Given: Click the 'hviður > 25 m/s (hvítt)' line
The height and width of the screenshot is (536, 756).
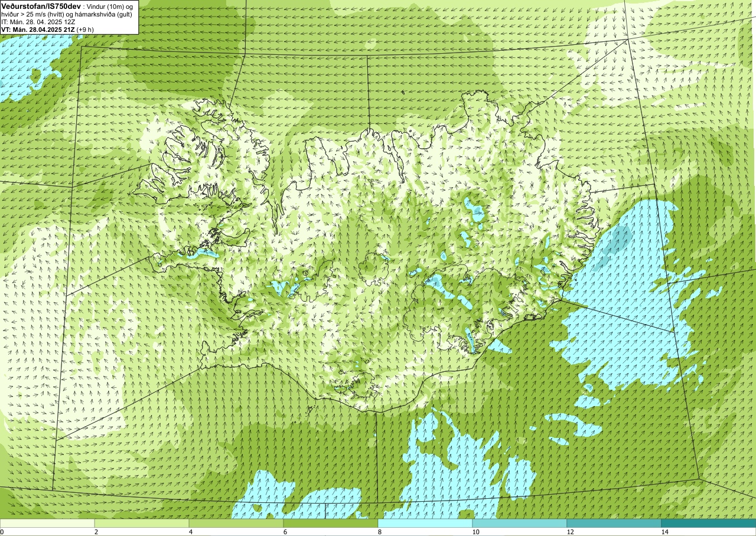Looking at the screenshot, I should (x=32, y=14).
